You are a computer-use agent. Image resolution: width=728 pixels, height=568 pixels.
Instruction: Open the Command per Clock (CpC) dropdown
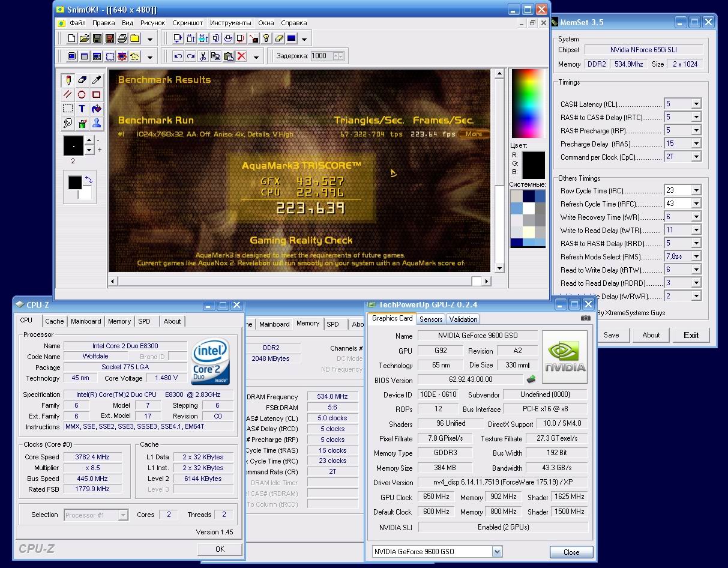696,157
